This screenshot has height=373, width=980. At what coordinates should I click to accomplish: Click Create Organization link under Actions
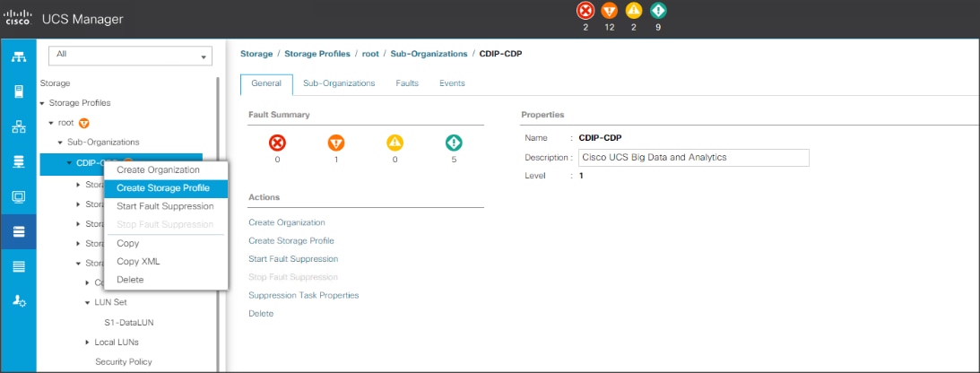pos(287,222)
